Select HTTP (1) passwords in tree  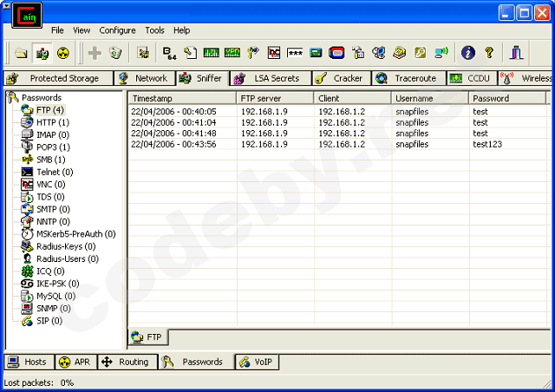[52, 122]
